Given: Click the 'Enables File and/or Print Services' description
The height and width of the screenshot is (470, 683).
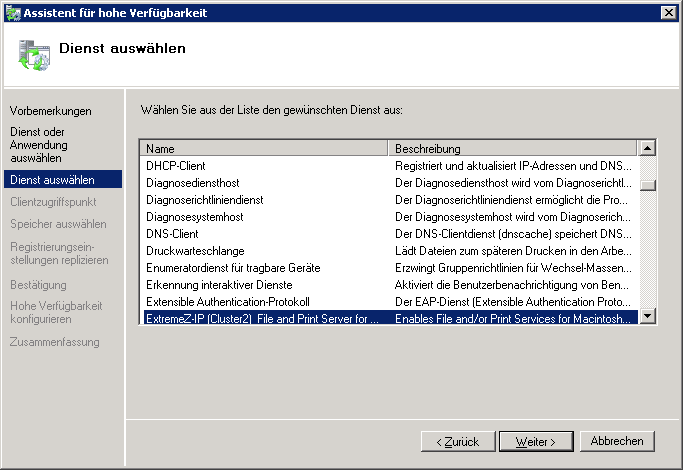Looking at the screenshot, I should click(x=513, y=318).
